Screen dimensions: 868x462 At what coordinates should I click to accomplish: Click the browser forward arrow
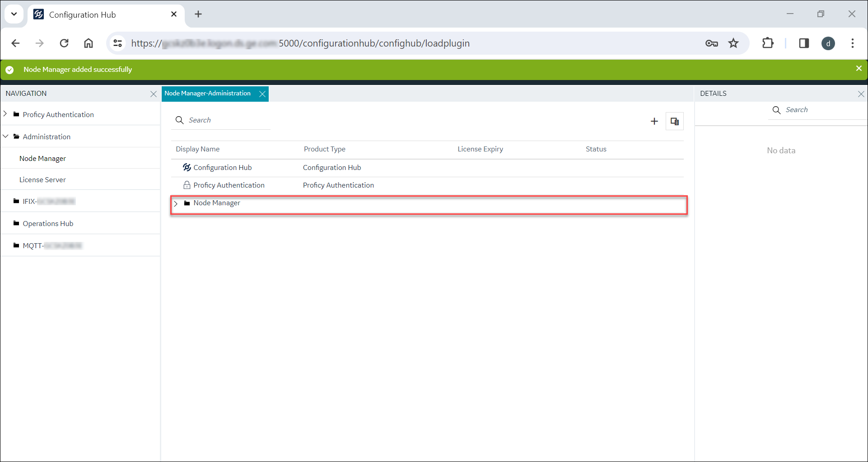40,43
